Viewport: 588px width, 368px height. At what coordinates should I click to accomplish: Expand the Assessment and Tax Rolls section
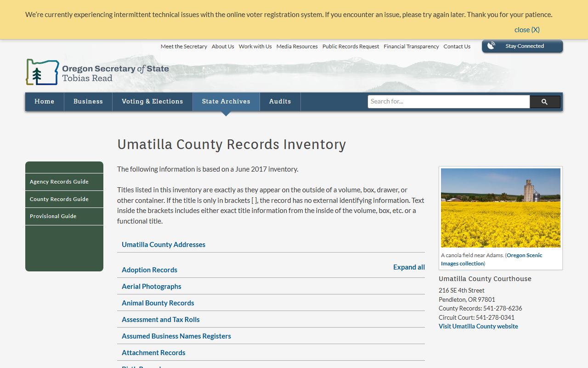(x=161, y=320)
